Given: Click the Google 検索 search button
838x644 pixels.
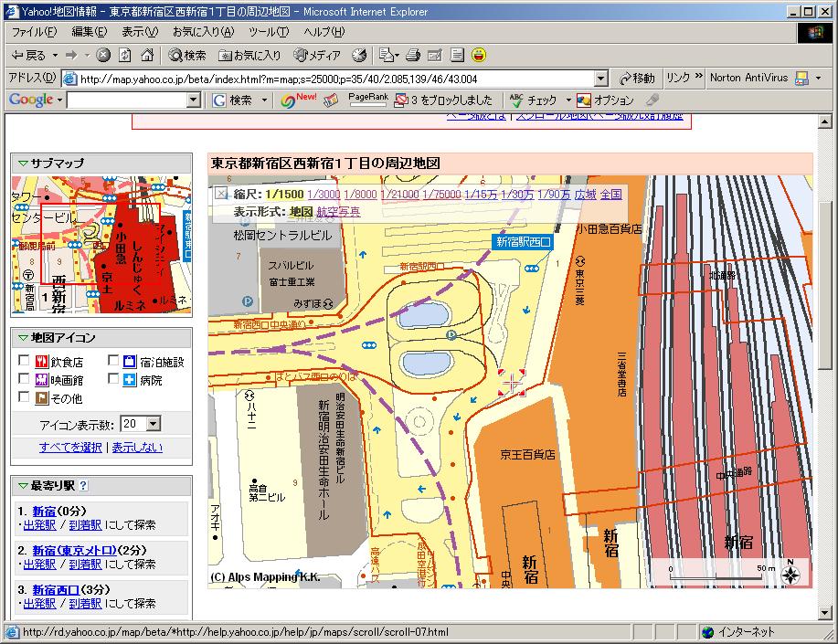Looking at the screenshot, I should coord(232,100).
